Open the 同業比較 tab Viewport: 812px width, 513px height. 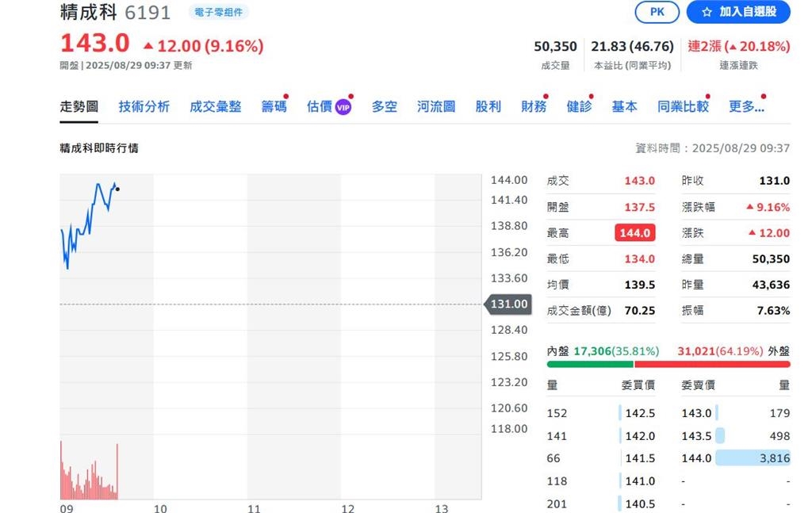pyautogui.click(x=683, y=105)
